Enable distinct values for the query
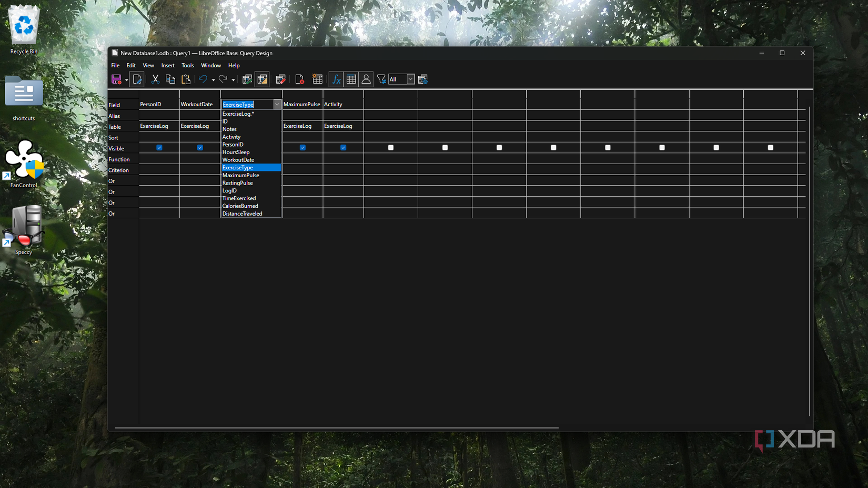Image resolution: width=868 pixels, height=488 pixels. 381,79
